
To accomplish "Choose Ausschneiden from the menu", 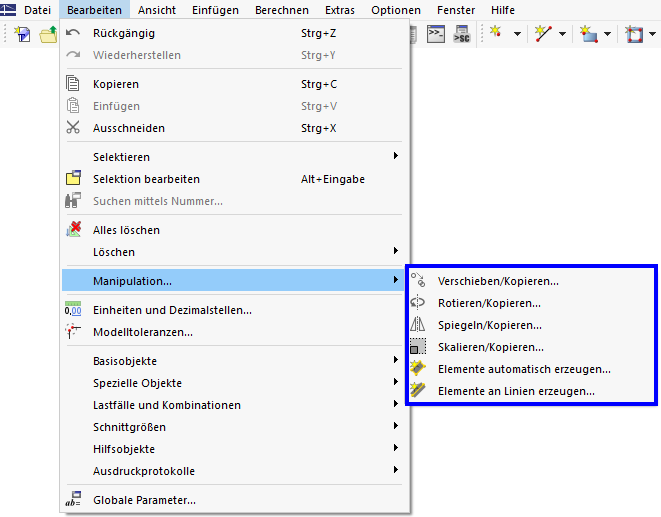I will pyautogui.click(x=233, y=128).
